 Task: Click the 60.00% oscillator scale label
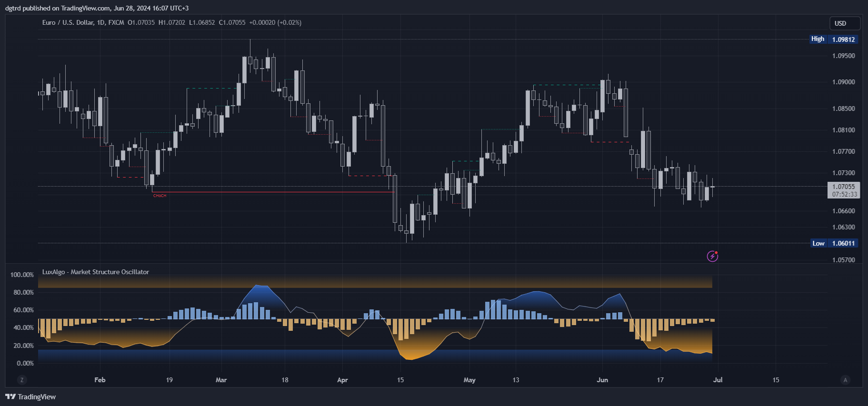click(23, 310)
